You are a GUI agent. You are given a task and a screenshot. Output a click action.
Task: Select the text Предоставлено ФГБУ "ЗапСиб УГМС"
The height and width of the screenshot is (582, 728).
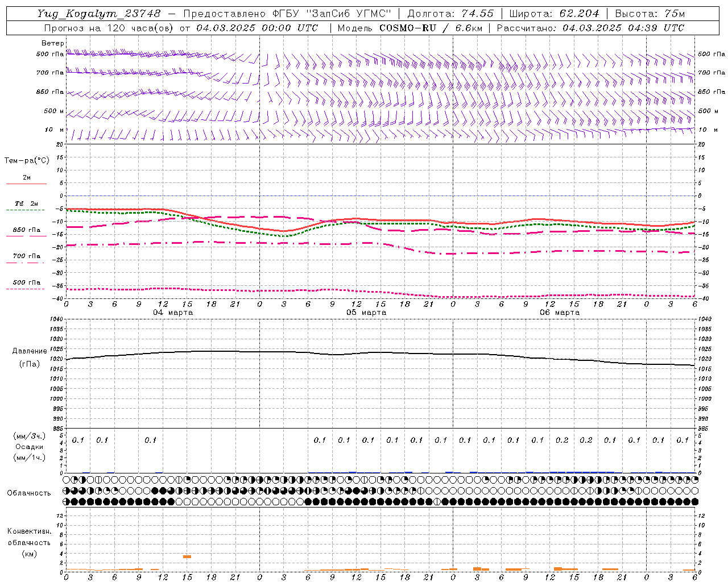287,14
